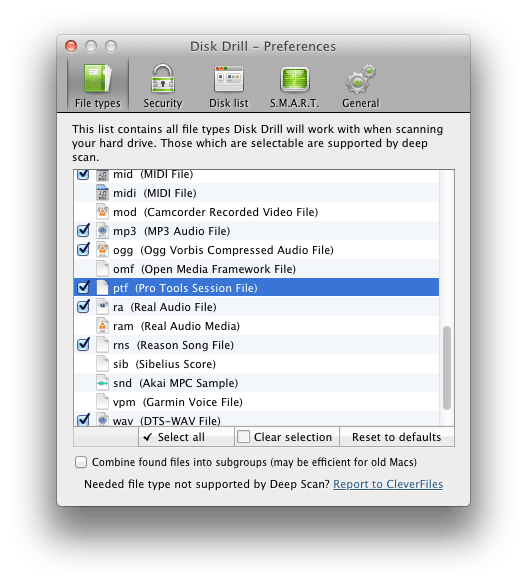Click the file list scrollbar thumb

click(447, 368)
